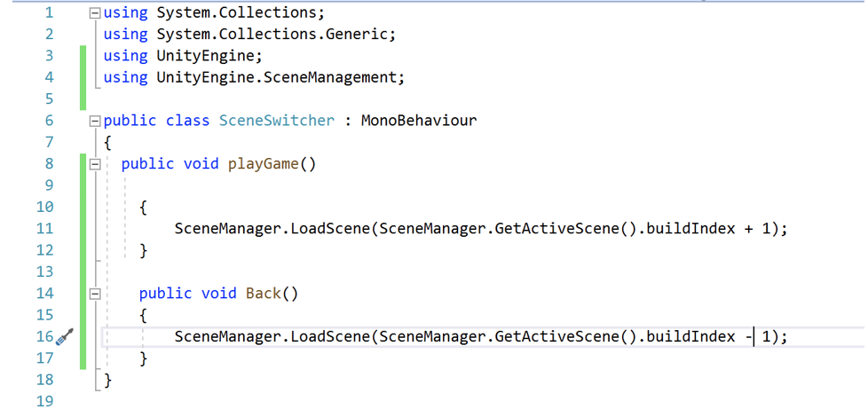Click UnityEngine.SceneManagement in the using line
868x409 pixels.
[280, 78]
